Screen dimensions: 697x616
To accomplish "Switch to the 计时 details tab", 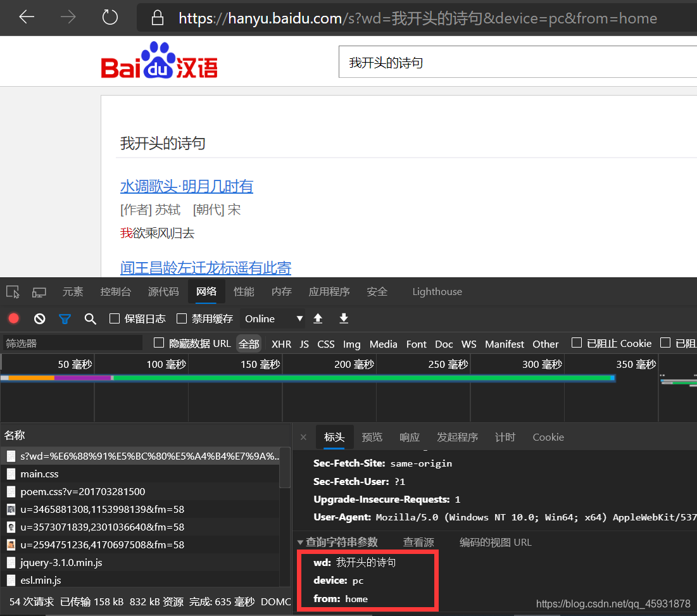I will point(505,437).
